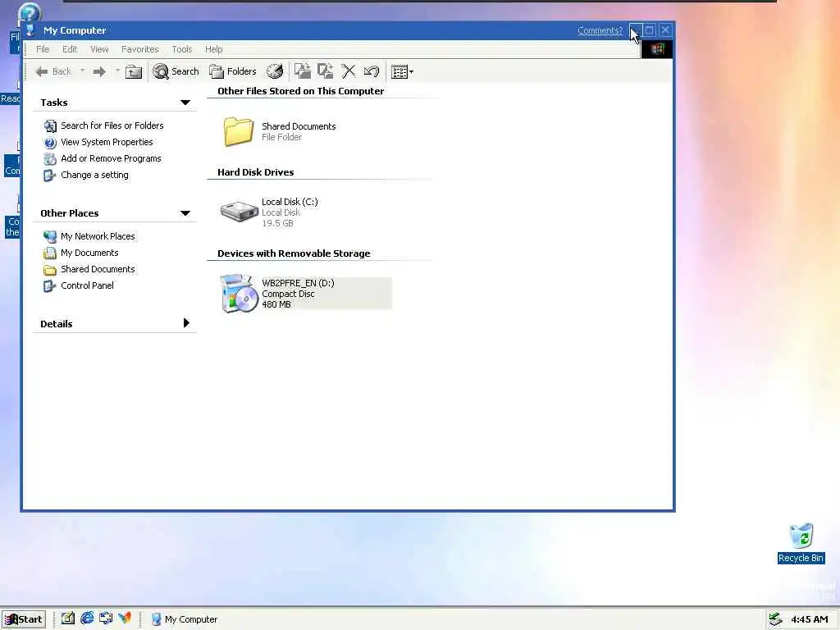Image resolution: width=840 pixels, height=630 pixels.
Task: Click the 4:45 AM clock
Action: click(810, 619)
